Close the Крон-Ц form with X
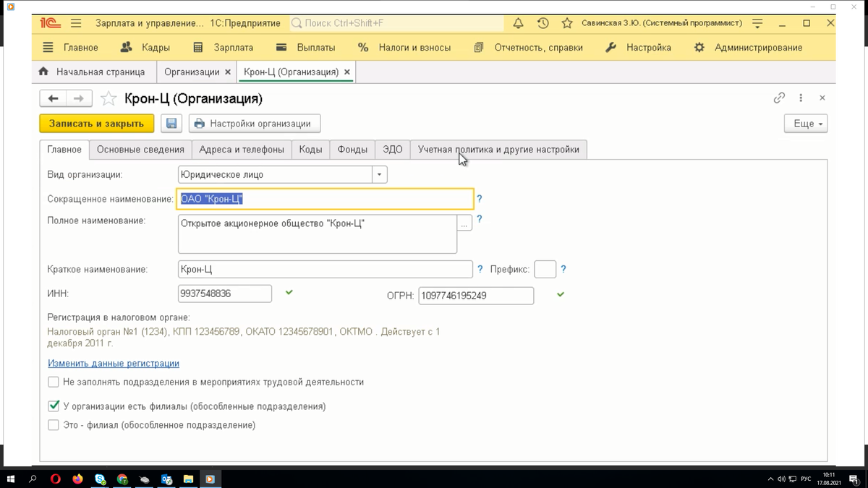Screen dimensions: 868x488 822,98
